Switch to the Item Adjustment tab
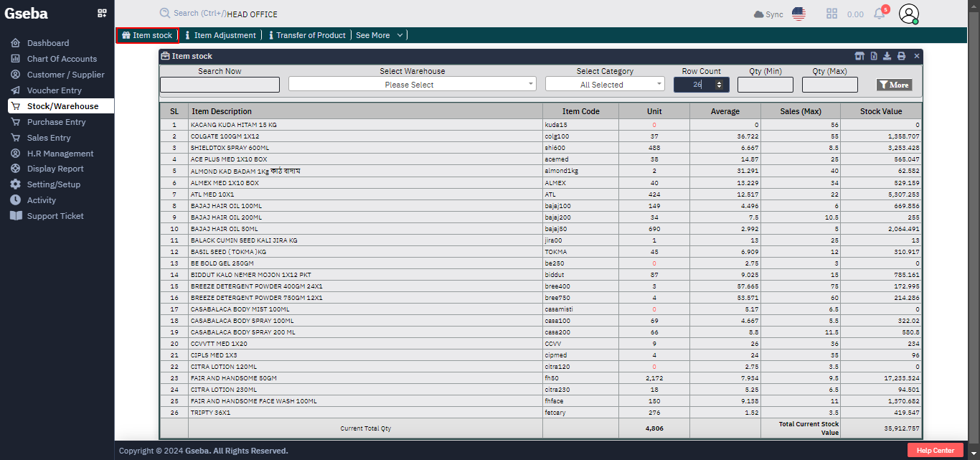This screenshot has height=460, width=980. (x=220, y=35)
